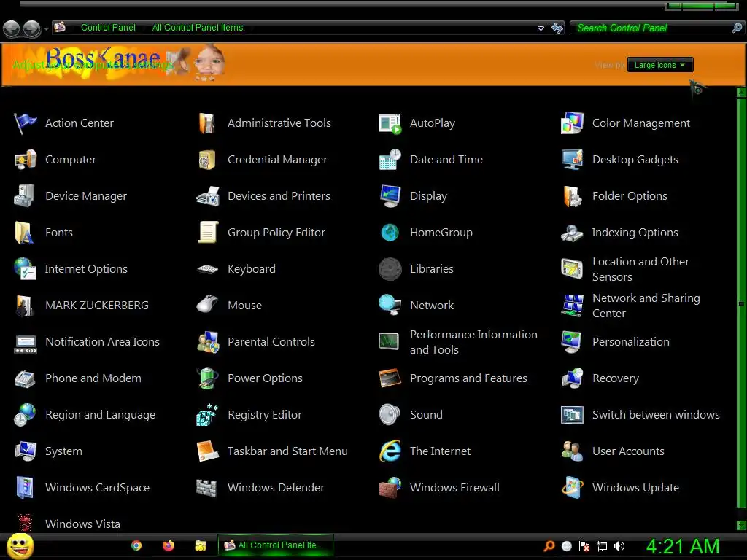Open the Sound speaker icon
Image resolution: width=747 pixels, height=560 pixels.
pyautogui.click(x=390, y=415)
